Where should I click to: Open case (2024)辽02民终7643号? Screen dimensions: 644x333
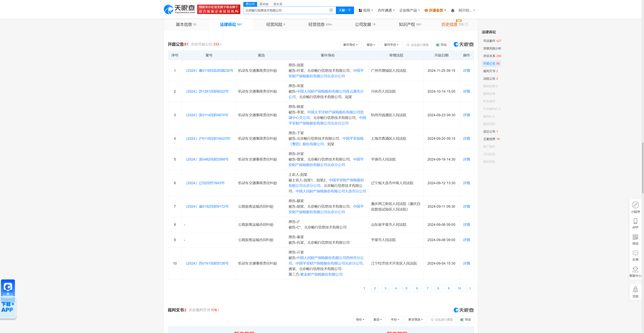pos(205,183)
